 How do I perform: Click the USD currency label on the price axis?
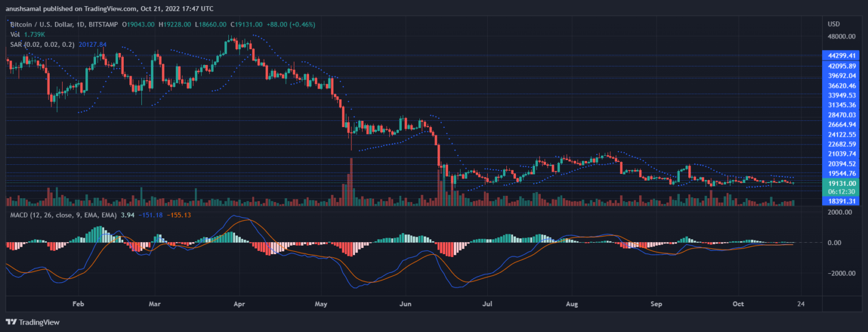click(834, 24)
